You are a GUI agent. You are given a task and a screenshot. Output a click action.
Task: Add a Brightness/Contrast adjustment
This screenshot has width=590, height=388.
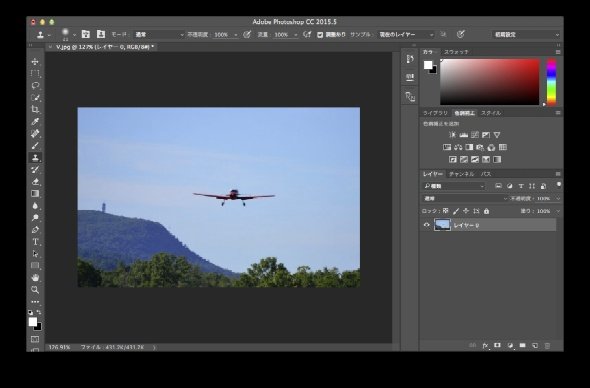click(x=452, y=135)
